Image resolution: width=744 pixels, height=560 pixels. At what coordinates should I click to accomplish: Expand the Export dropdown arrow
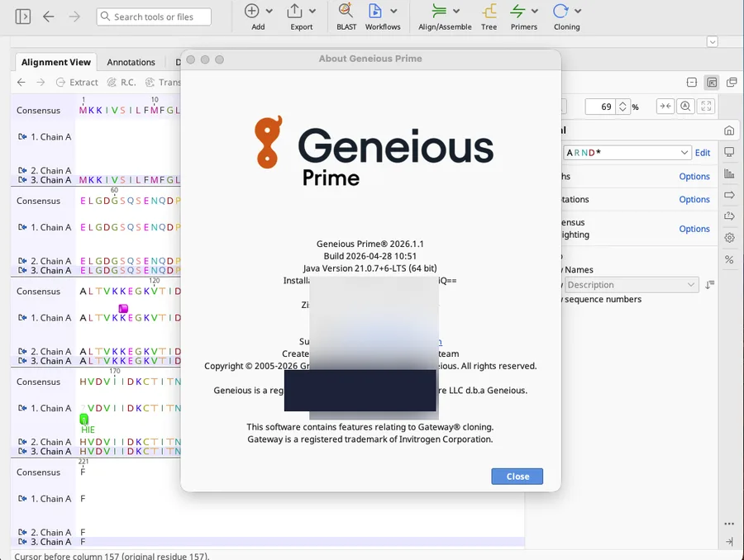pos(312,11)
